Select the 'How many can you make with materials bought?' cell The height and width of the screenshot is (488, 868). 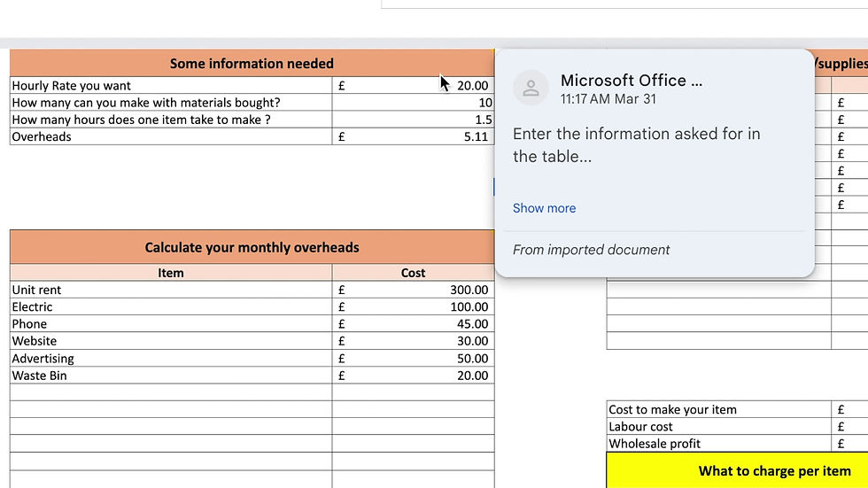pos(171,103)
